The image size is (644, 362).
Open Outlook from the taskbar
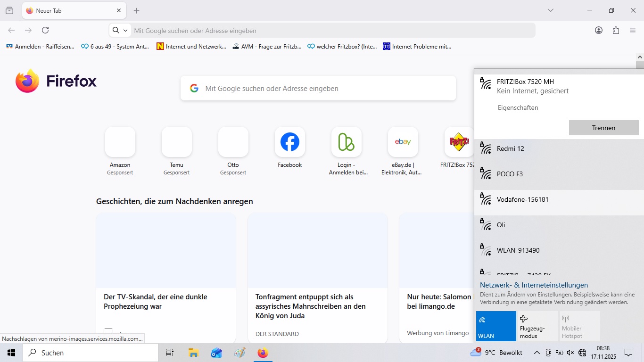point(216,353)
